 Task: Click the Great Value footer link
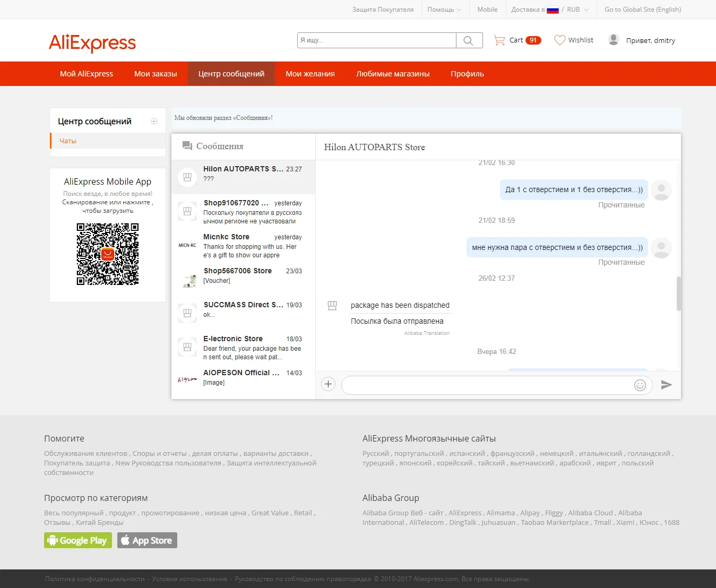[x=270, y=513]
